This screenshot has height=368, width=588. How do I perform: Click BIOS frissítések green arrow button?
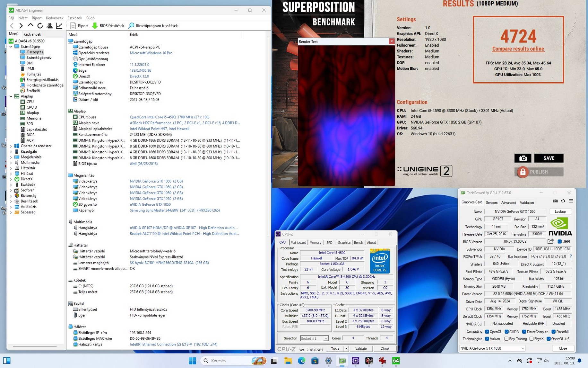(108, 26)
